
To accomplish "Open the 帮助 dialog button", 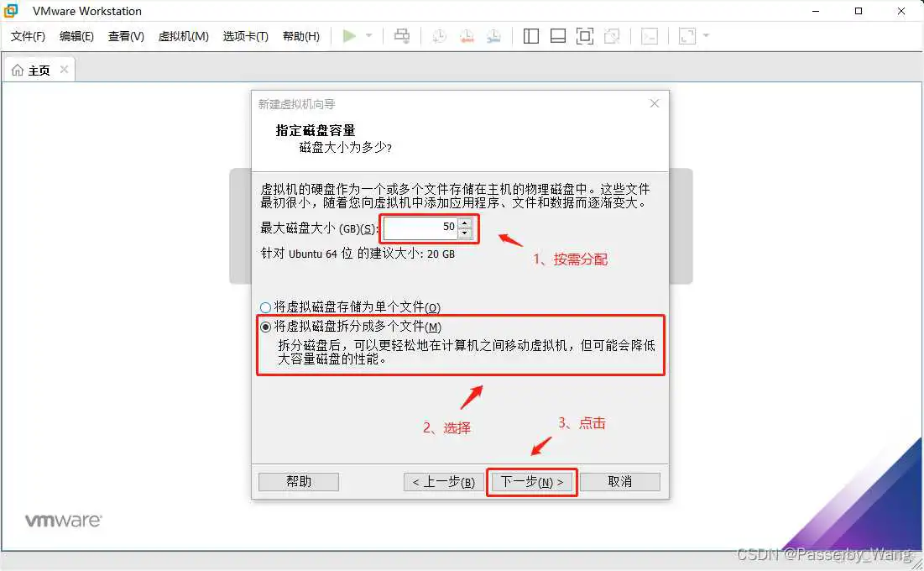I will coord(298,481).
